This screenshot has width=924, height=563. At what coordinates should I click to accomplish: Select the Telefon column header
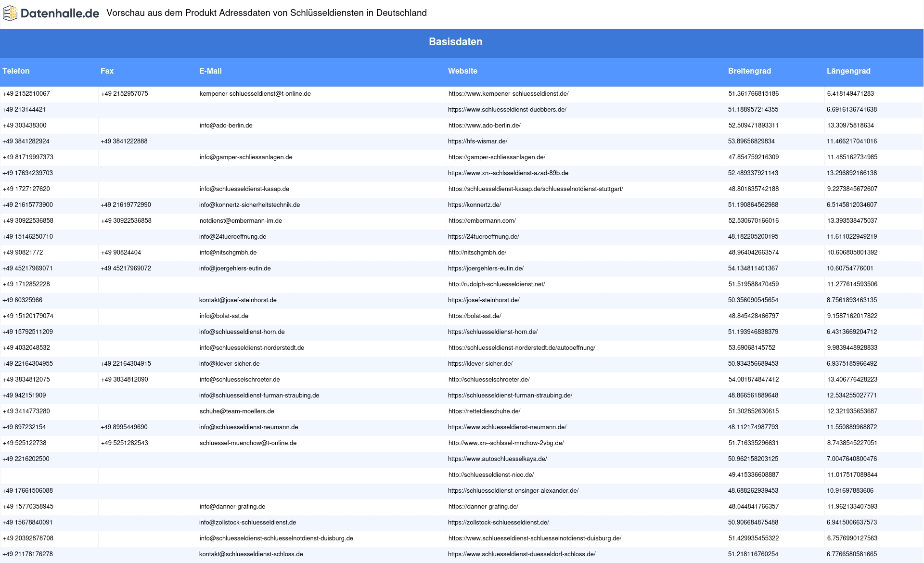pos(16,71)
